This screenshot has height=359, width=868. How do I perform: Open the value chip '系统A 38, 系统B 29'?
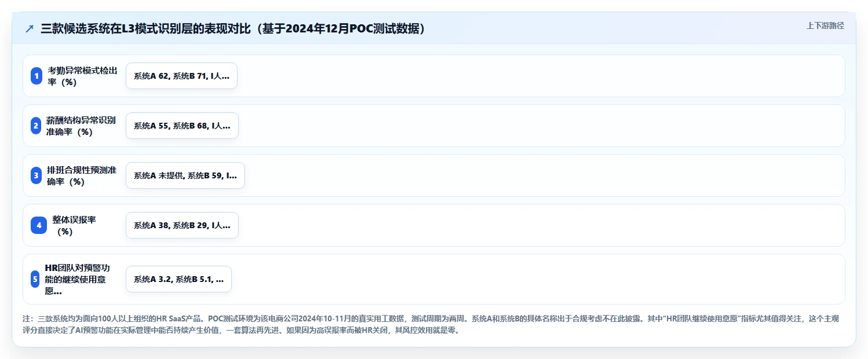pyautogui.click(x=182, y=225)
